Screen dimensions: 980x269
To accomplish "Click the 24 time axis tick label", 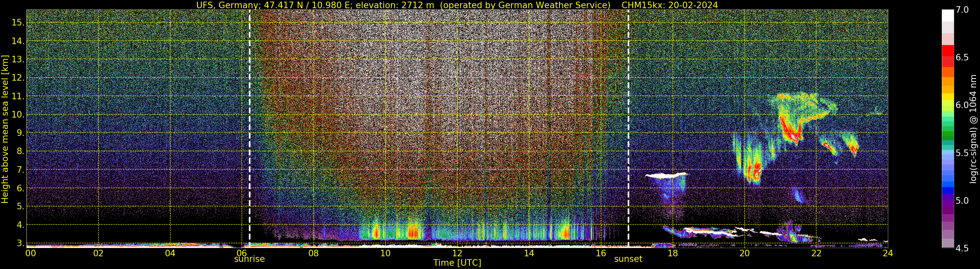I will click(x=888, y=253).
